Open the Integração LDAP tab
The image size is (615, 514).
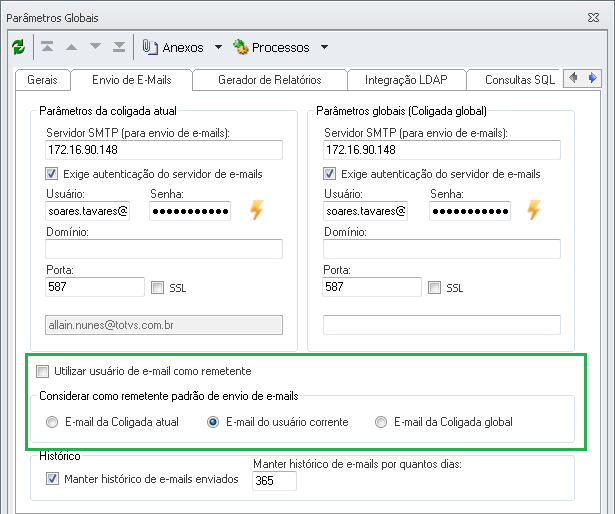pyautogui.click(x=406, y=80)
